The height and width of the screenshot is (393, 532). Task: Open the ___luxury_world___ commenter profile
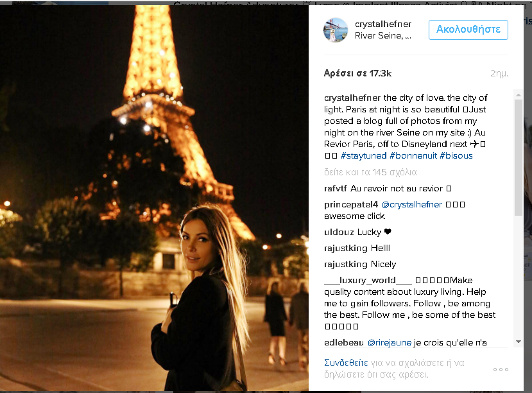coord(368,281)
